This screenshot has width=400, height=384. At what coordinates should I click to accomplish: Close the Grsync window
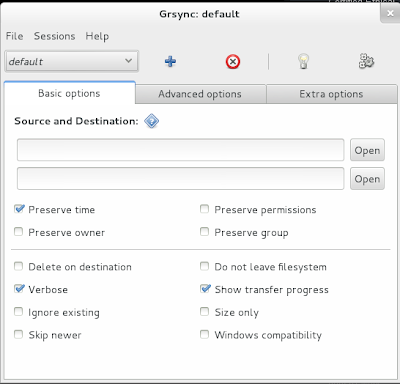coord(390,14)
